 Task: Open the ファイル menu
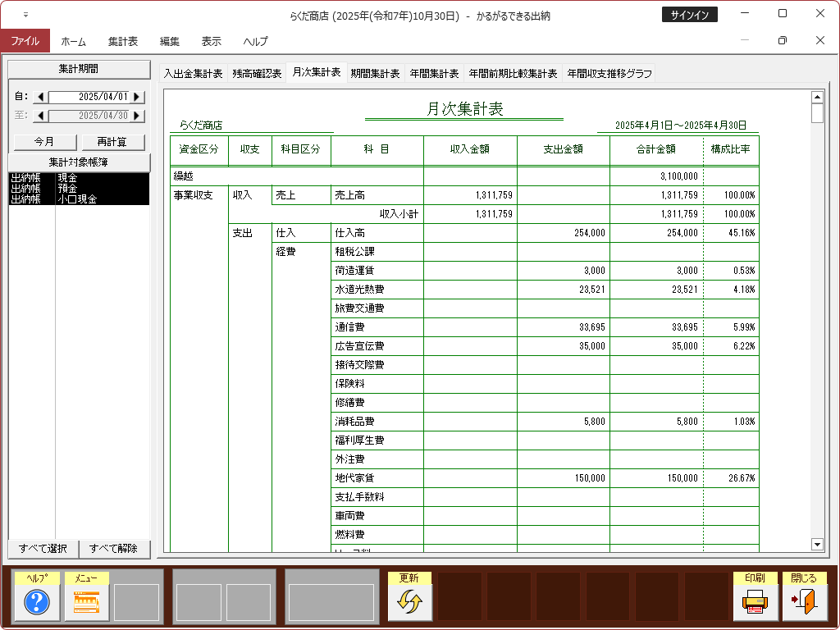[25, 41]
